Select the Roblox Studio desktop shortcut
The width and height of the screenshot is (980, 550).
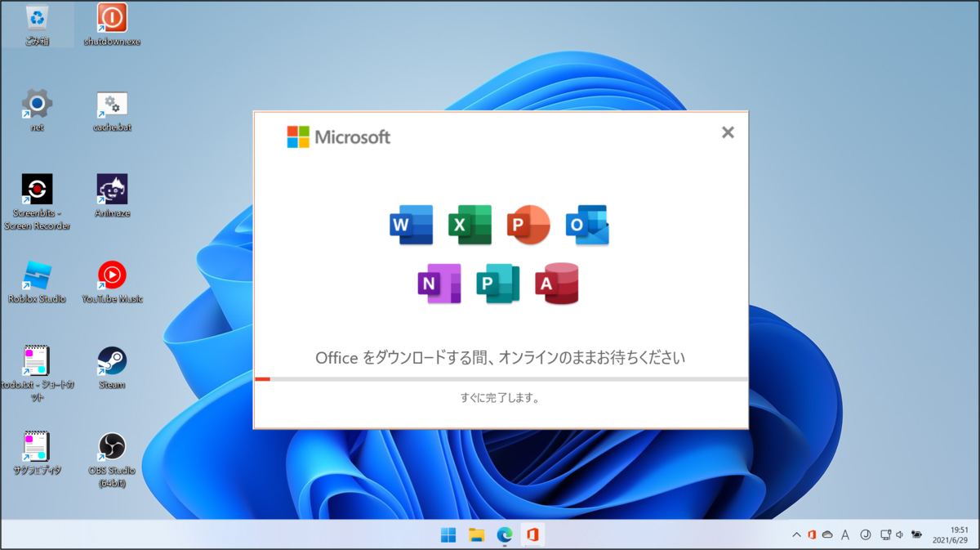pos(37,282)
